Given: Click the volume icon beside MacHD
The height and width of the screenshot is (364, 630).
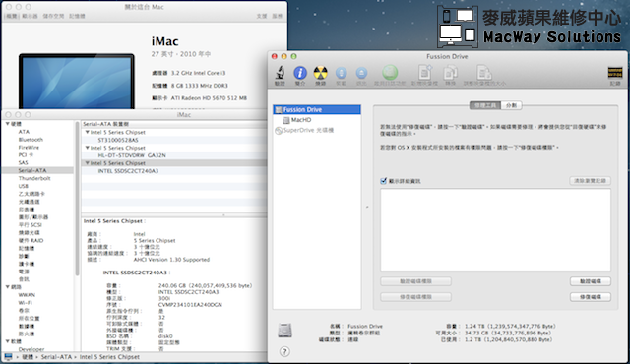Looking at the screenshot, I should pyautogui.click(x=286, y=120).
